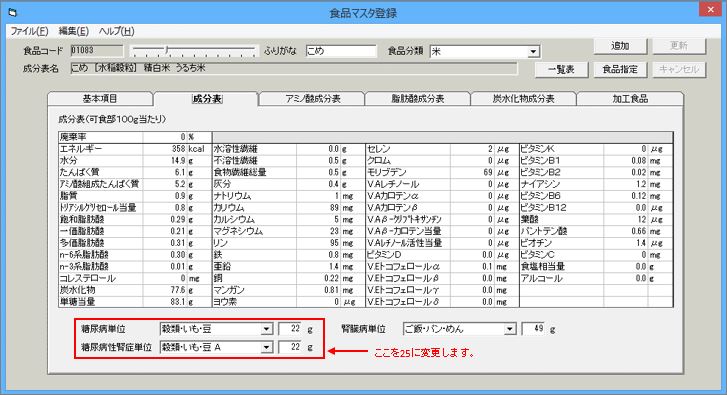Screen dimensions: 727x395
Task: Select the パントテン酸 value 0.66
Action: click(x=625, y=231)
